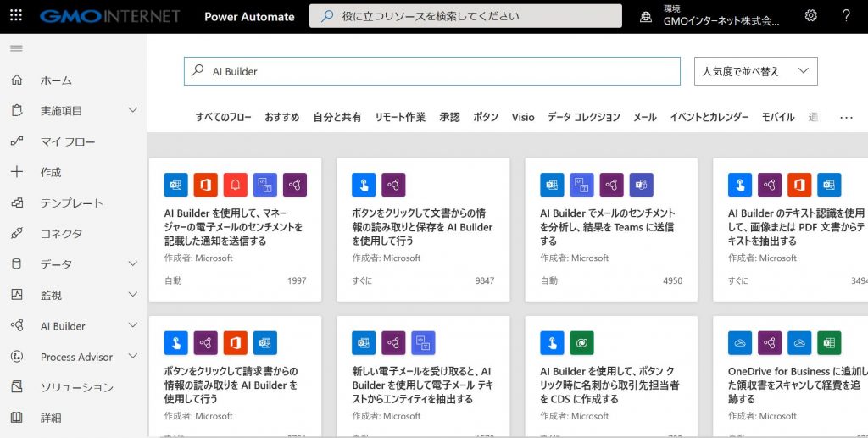Click Power Automate title in header
This screenshot has width=868, height=438.
point(249,17)
